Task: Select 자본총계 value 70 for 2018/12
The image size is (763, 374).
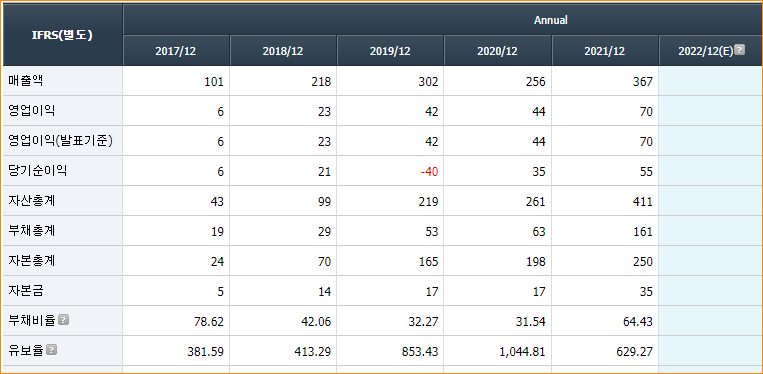Action: coord(325,262)
